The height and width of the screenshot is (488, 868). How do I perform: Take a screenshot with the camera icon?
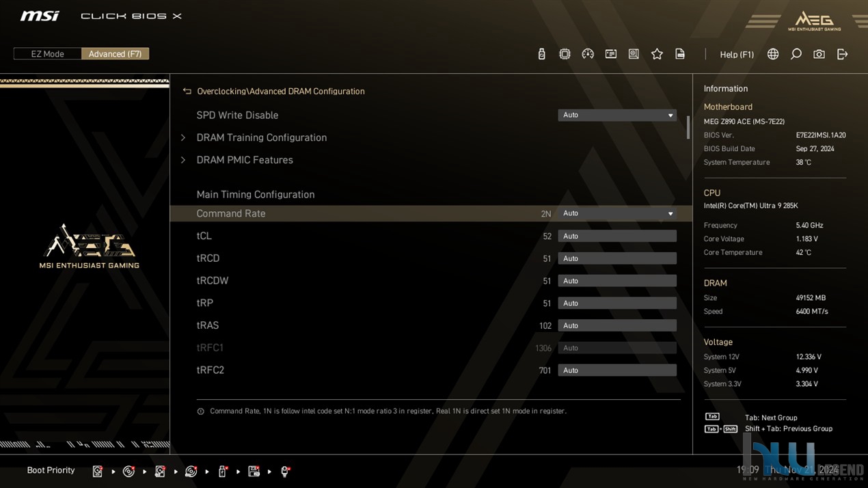pos(819,54)
